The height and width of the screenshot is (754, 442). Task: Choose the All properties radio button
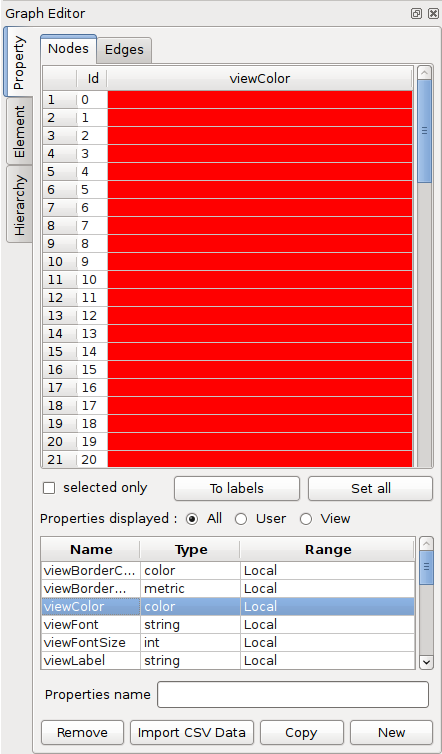[191, 519]
